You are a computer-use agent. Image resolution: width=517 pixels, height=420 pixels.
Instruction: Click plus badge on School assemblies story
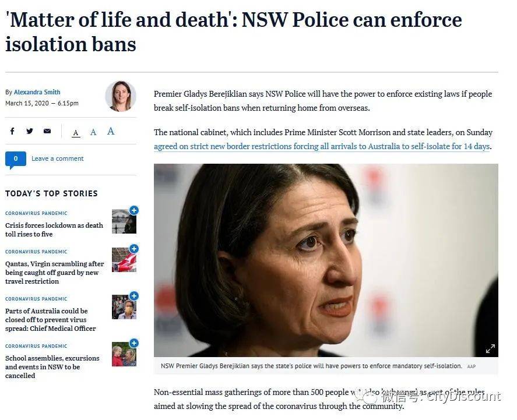[x=134, y=343]
